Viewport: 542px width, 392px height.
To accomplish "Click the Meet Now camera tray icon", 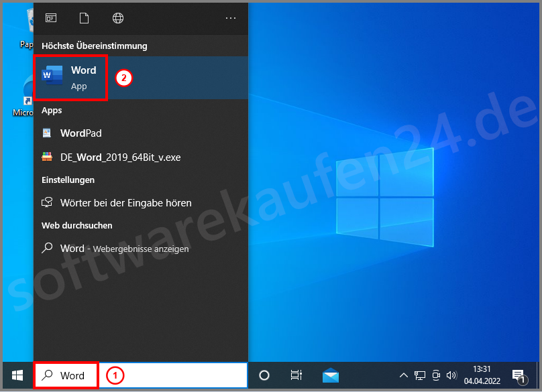I will point(436,375).
